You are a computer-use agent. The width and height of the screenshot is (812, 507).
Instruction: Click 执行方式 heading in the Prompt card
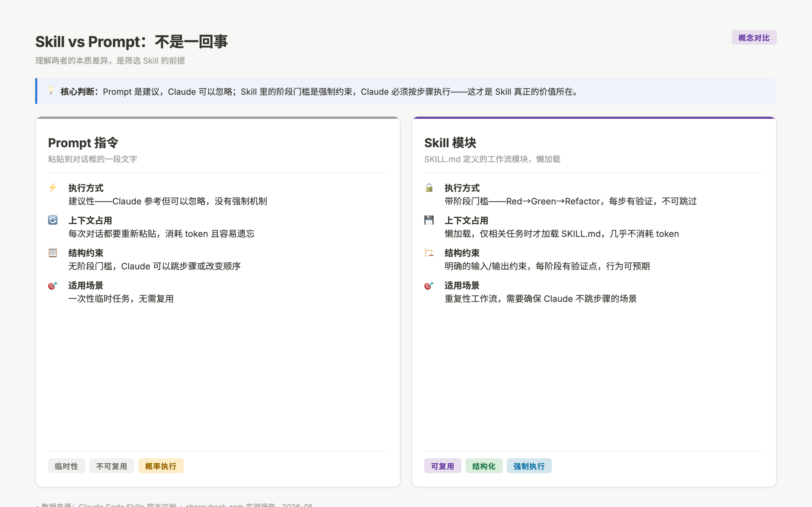tap(86, 188)
